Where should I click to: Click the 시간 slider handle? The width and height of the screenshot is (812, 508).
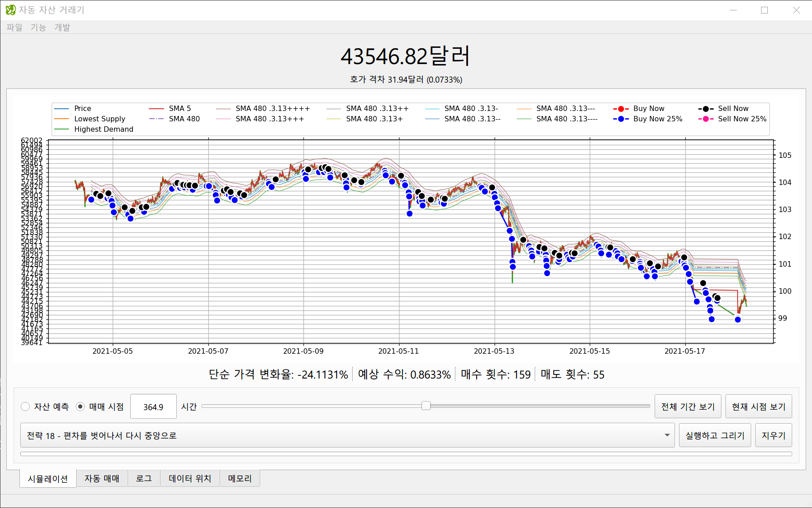tap(426, 406)
